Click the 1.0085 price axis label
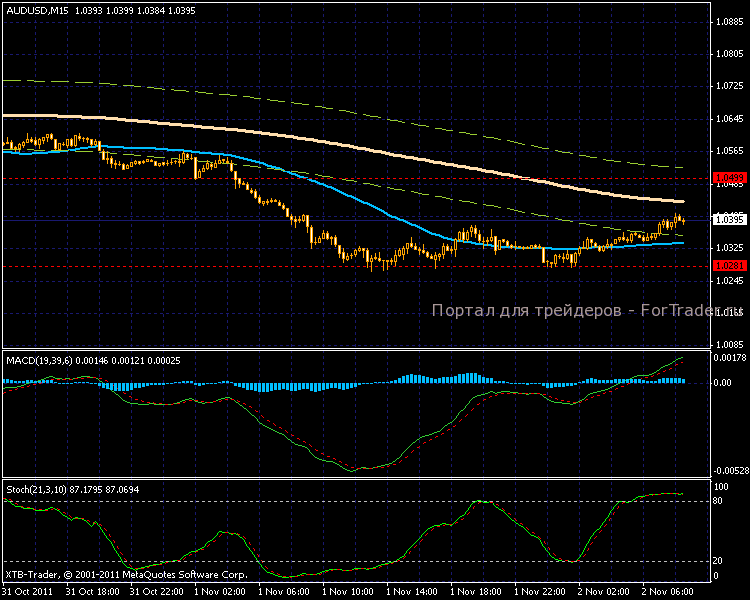This screenshot has width=750, height=600. pos(727,343)
